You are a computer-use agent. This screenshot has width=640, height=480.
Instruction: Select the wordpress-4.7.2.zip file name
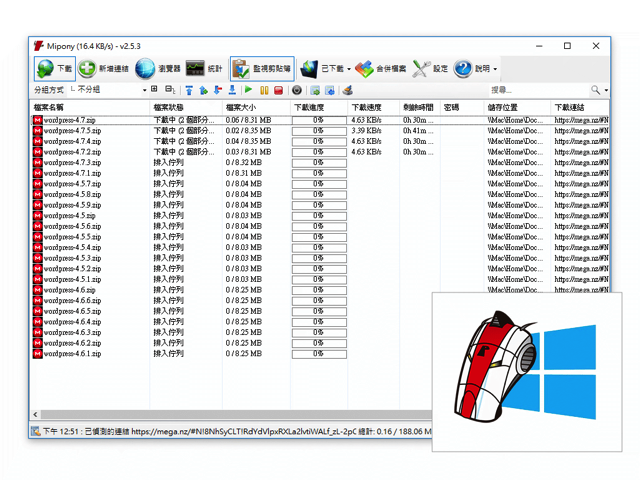tap(72, 152)
